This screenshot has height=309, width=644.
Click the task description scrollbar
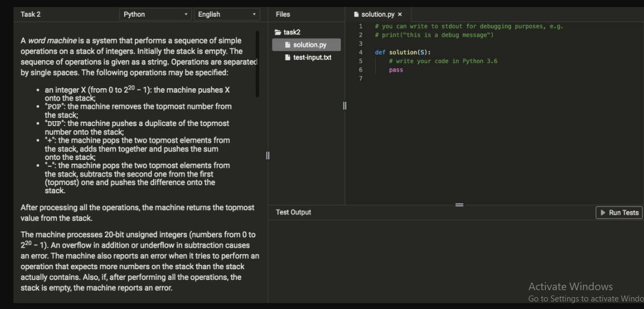point(257,65)
